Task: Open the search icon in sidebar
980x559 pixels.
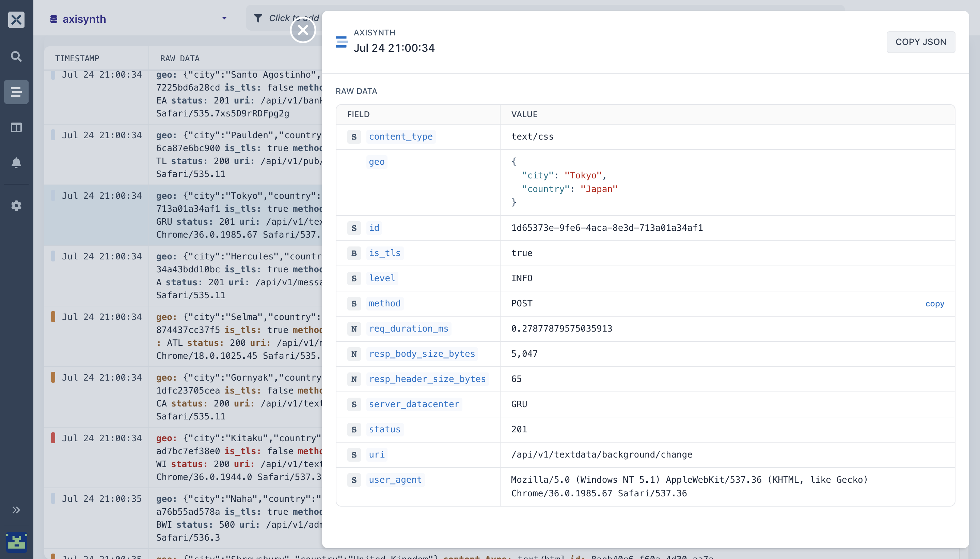Action: click(16, 57)
